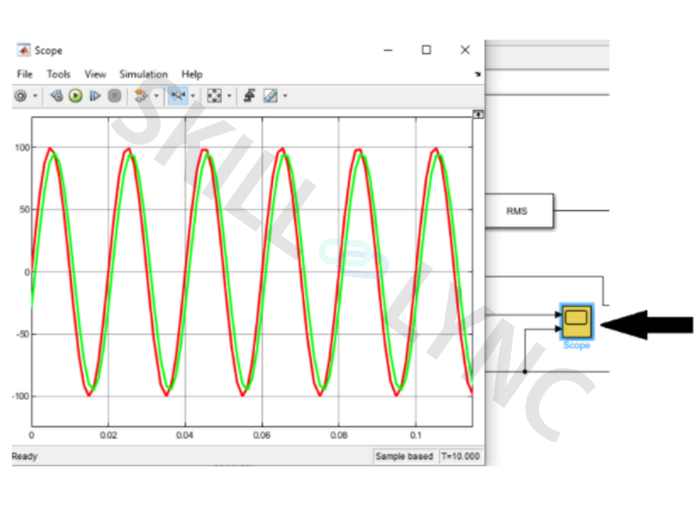The width and height of the screenshot is (700, 514).
Task: Click the Ready status text
Action: coord(25,456)
